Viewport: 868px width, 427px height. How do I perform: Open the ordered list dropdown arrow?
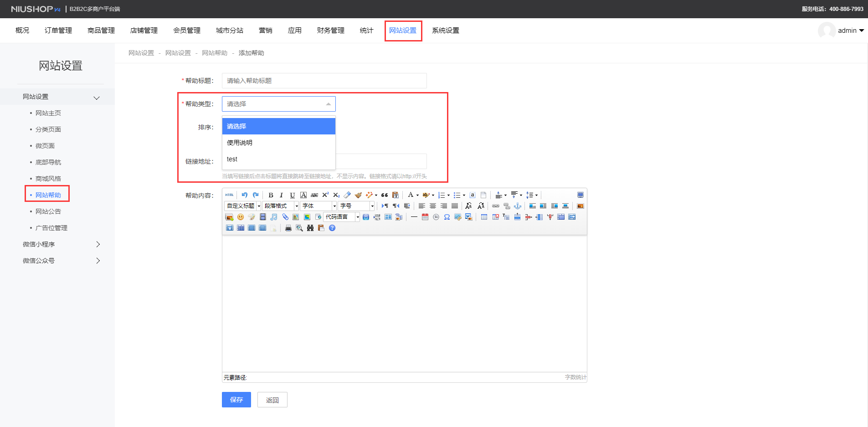tap(448, 195)
